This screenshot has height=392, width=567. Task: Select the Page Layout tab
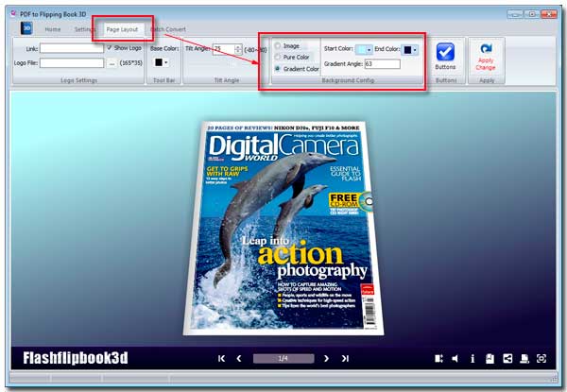click(122, 29)
